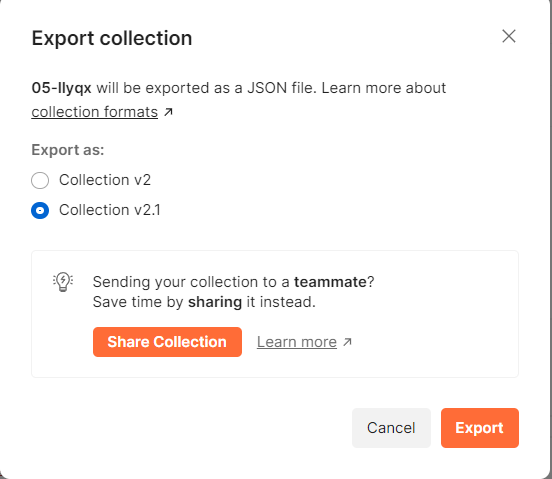Open the Learn more link
Screen dimensions: 552x479
tap(297, 342)
